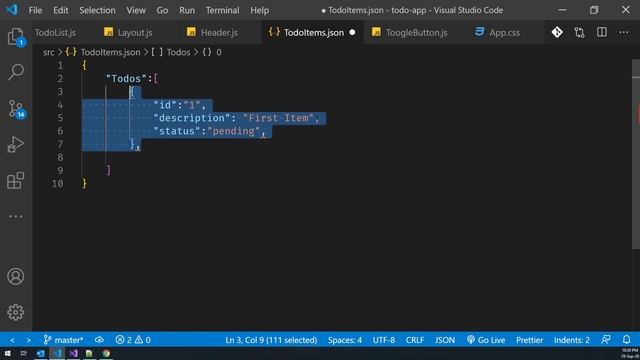This screenshot has width=640, height=360.
Task: Open the Explorer view in activity bar
Action: 16,37
